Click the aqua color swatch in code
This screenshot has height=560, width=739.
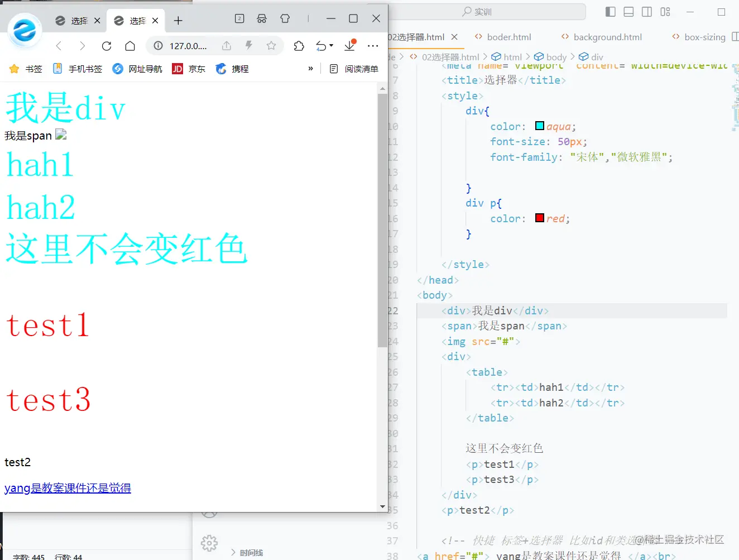(x=540, y=126)
